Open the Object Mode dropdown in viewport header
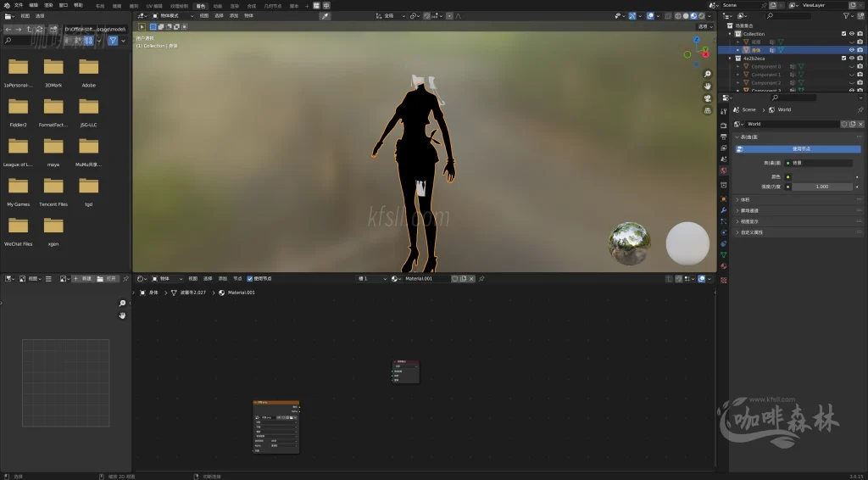This screenshot has height=480, width=868. click(173, 16)
